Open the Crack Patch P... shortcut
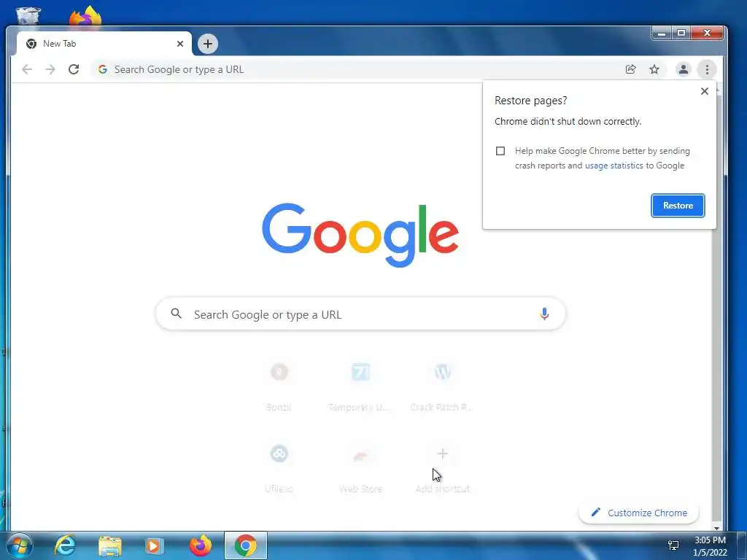Image resolution: width=747 pixels, height=560 pixels. (x=442, y=386)
